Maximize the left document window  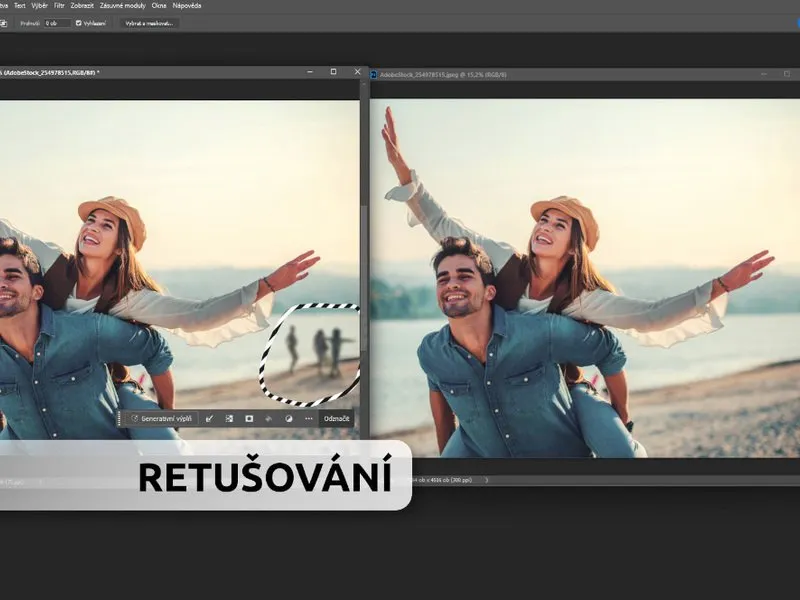pos(334,72)
